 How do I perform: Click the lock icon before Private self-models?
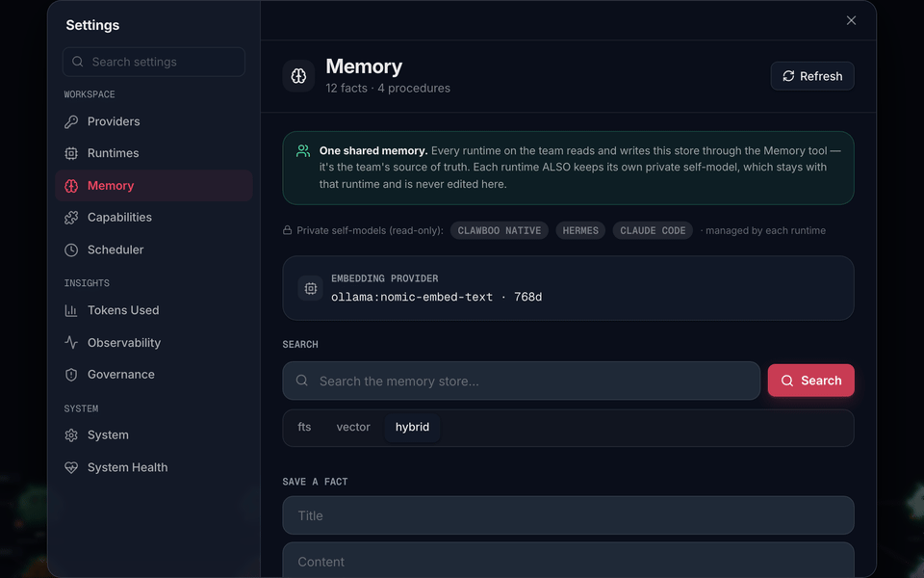pos(287,230)
